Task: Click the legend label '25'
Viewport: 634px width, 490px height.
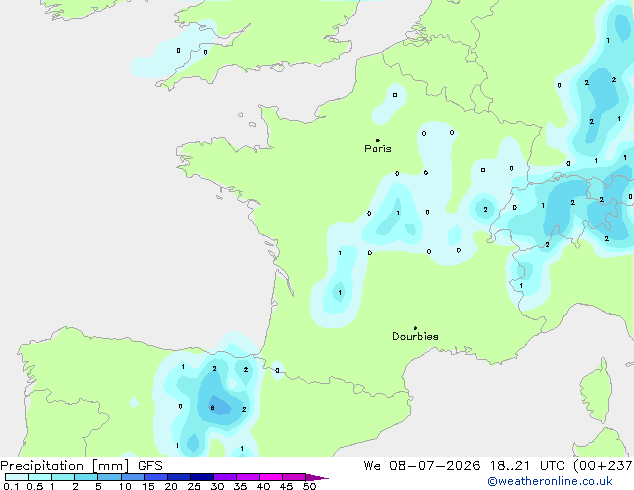Action: [x=194, y=486]
